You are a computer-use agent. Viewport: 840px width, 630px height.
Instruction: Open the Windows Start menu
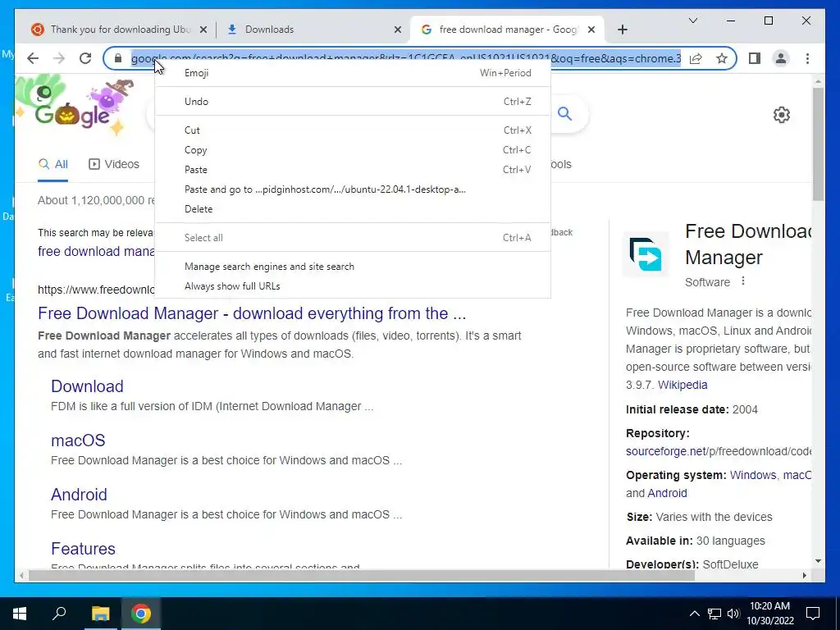pos(20,614)
